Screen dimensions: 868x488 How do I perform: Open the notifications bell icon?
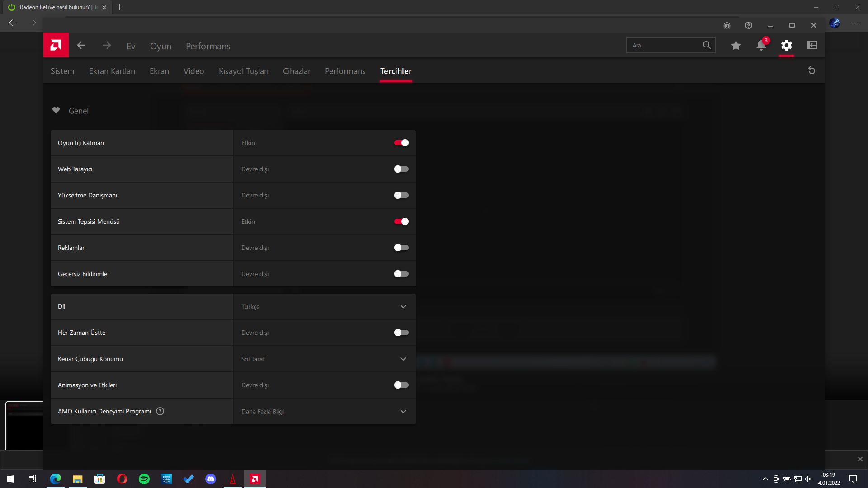click(x=761, y=45)
